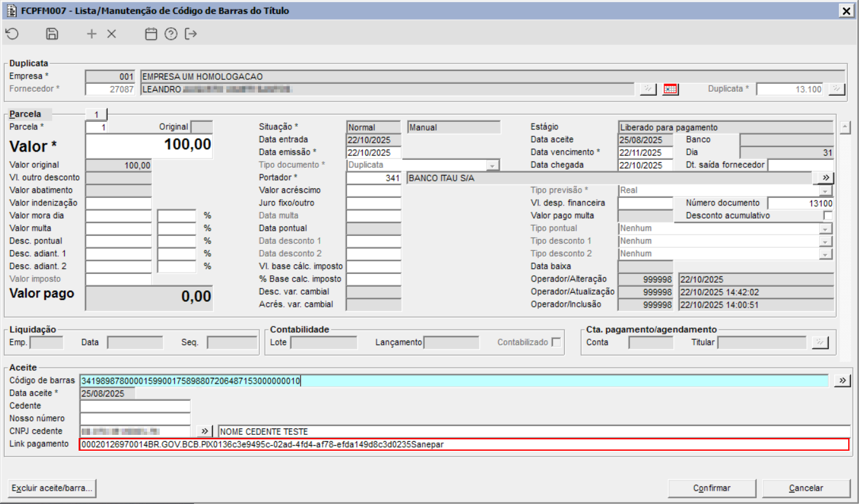Toggle the Contabilizado checkbox

(556, 342)
